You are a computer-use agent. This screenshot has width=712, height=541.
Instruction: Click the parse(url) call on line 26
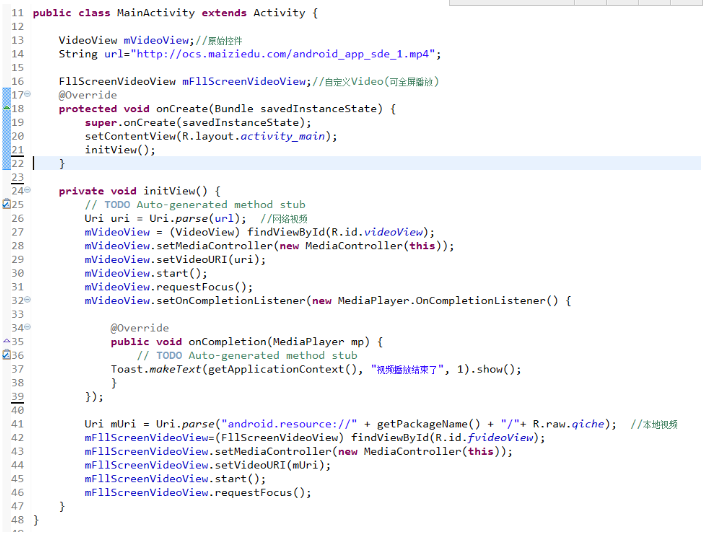point(207,218)
